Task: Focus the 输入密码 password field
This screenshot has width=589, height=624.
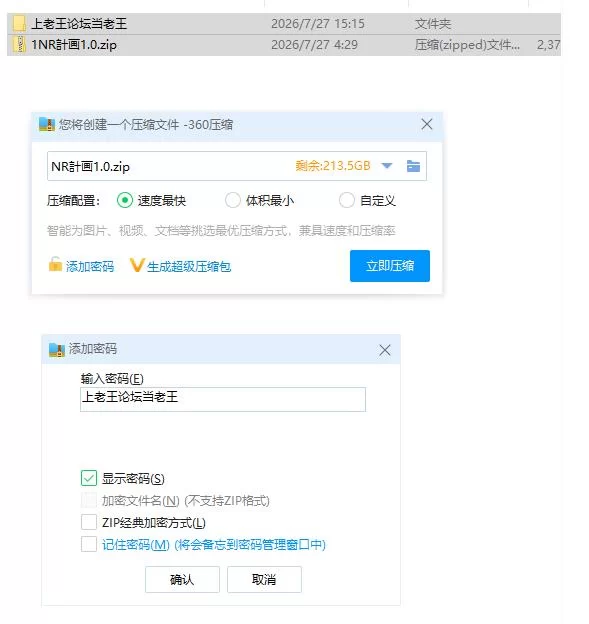Action: tap(223, 399)
